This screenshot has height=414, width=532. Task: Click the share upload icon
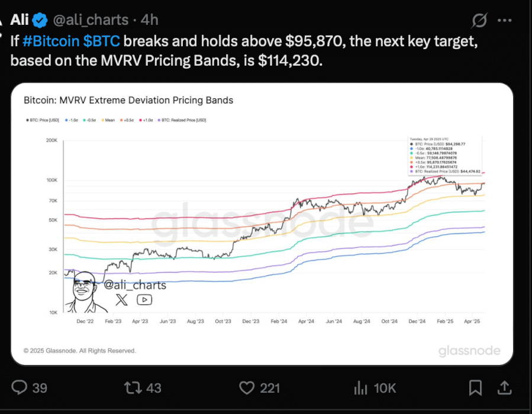pyautogui.click(x=505, y=387)
